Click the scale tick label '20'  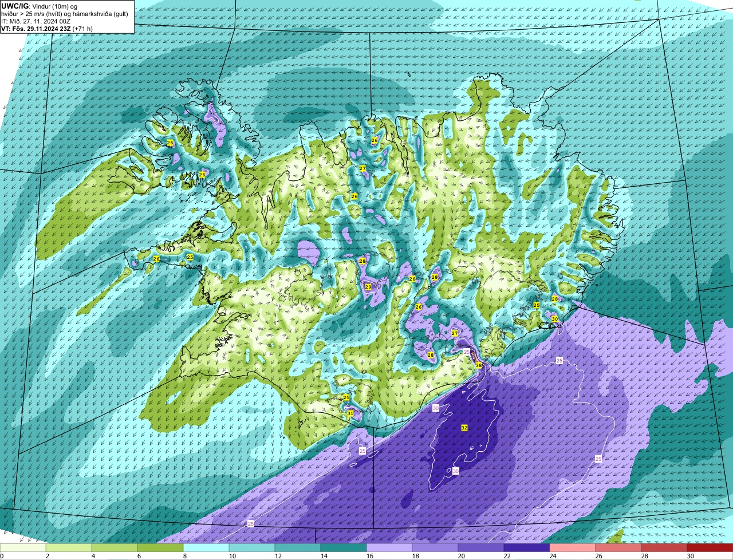462,556
